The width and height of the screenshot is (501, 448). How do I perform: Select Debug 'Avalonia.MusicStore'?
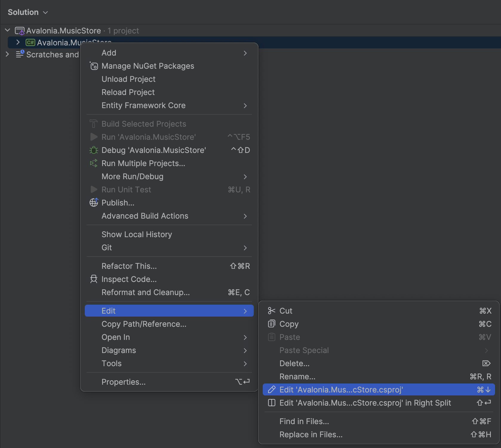coord(169,150)
